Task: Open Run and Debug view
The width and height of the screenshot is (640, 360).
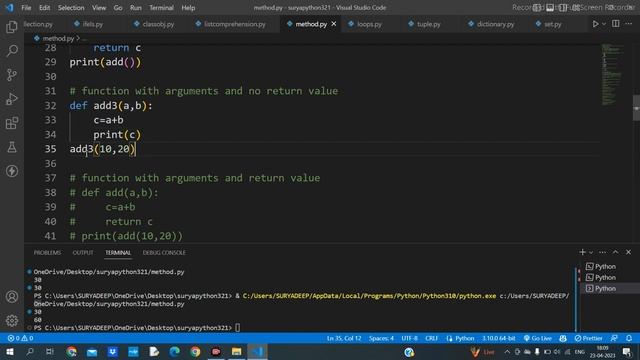Action: pos(12,99)
